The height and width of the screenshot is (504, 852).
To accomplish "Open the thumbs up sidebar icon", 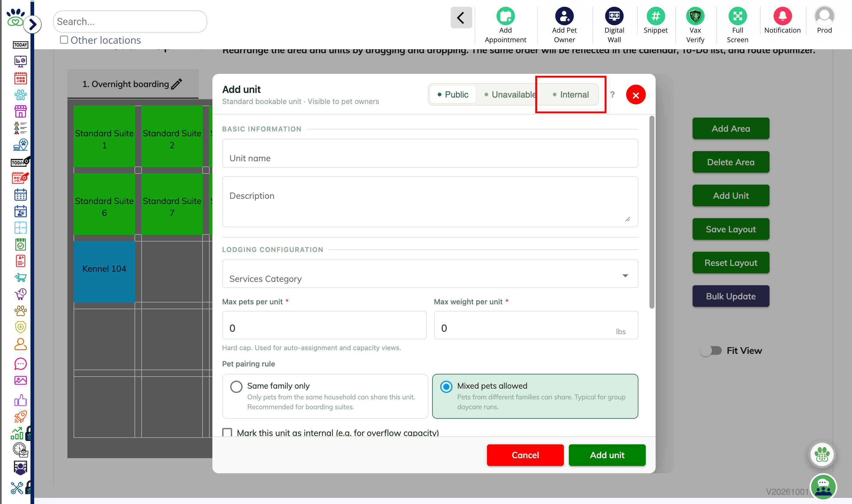I will (20, 400).
